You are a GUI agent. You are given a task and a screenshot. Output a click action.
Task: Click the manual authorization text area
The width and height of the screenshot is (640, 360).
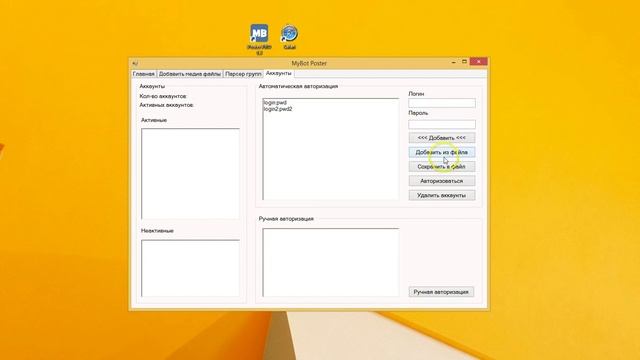click(331, 262)
